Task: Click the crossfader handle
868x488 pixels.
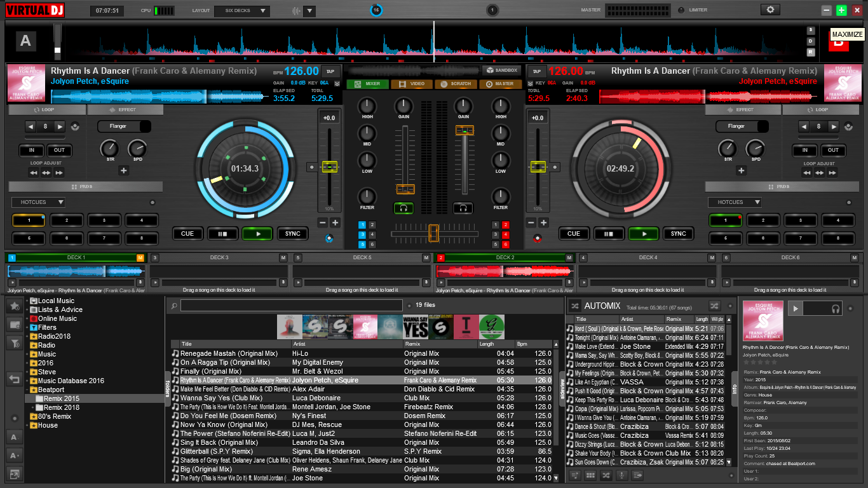Action: [433, 233]
